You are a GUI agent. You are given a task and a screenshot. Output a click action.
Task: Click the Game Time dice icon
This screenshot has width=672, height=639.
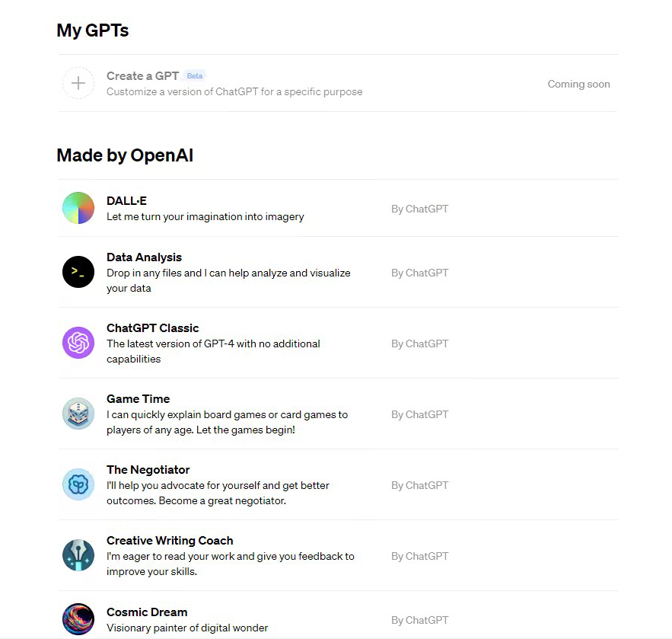coord(78,414)
